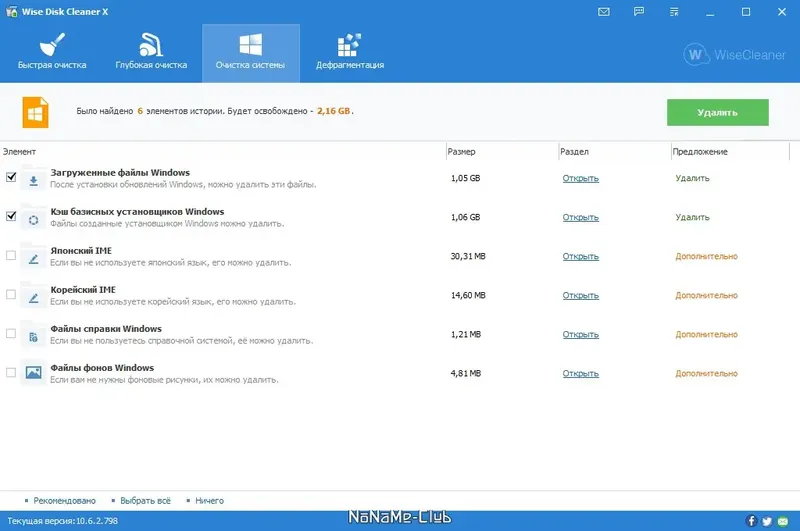The height and width of the screenshot is (531, 800).
Task: Switch to Глубокая очистка tab
Action: (151, 53)
